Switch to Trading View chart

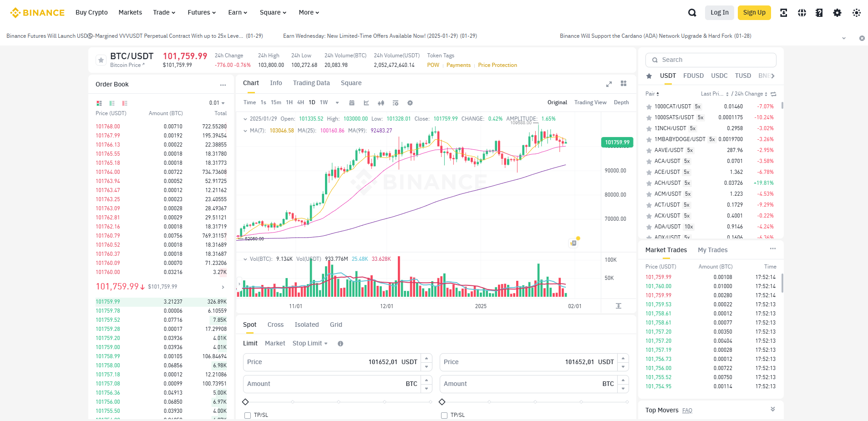[x=590, y=102]
